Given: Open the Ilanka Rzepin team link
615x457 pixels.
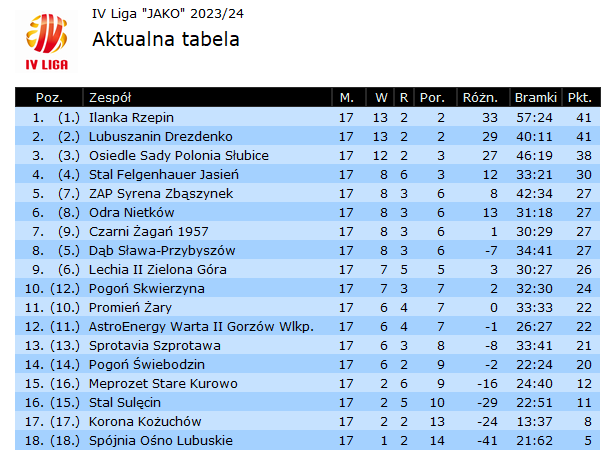Looking at the screenshot, I should tap(131, 117).
